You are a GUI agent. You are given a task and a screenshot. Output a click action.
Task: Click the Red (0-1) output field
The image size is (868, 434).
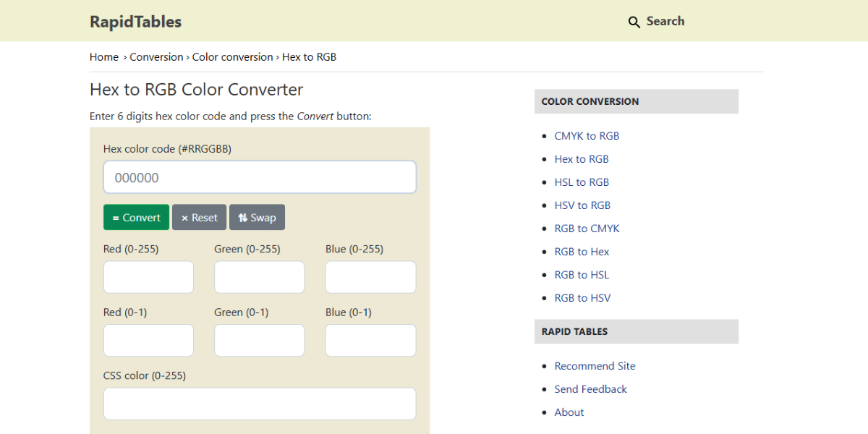(148, 340)
